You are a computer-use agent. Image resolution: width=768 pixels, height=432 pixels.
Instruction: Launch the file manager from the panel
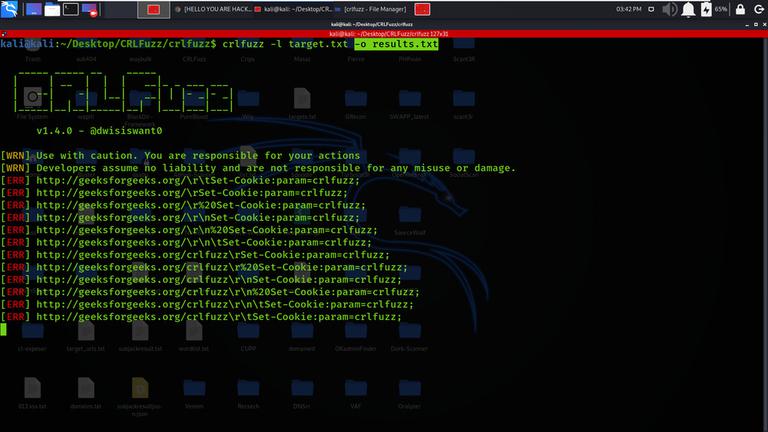[x=52, y=9]
